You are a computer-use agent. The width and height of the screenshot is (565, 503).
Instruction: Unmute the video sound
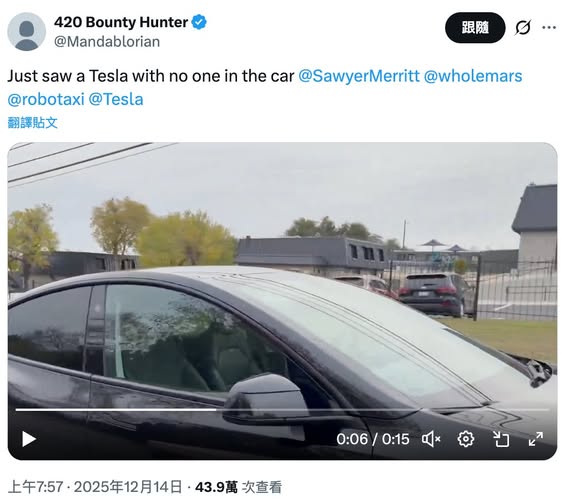click(x=431, y=439)
